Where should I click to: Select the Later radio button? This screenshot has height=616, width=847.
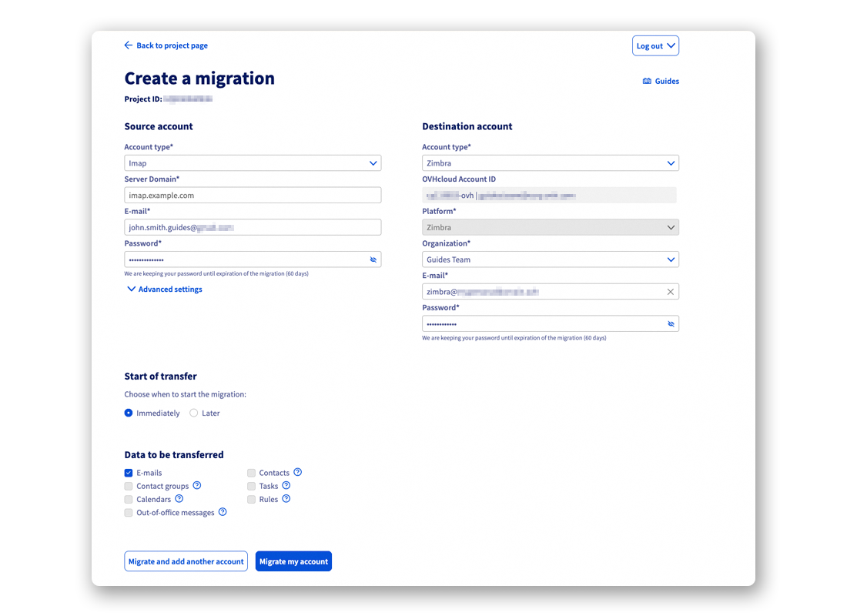pos(194,413)
